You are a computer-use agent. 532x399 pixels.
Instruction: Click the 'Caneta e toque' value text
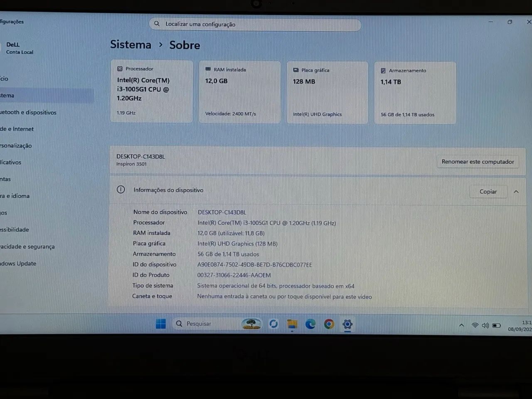point(284,296)
